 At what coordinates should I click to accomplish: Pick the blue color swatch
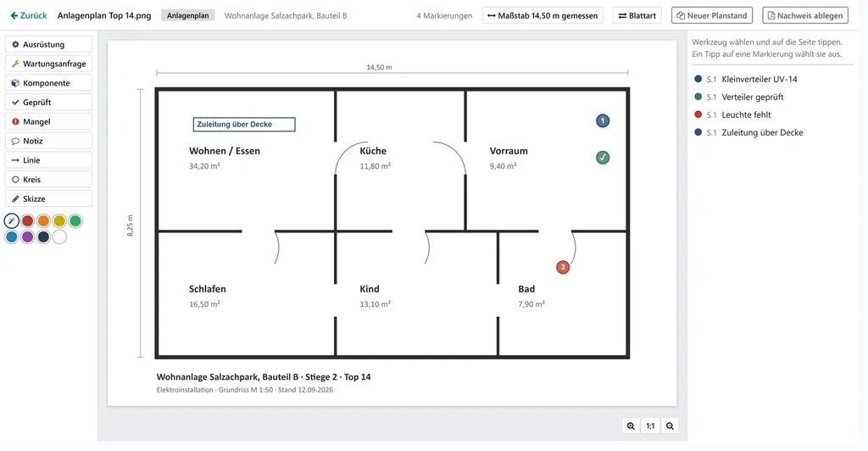(11, 237)
